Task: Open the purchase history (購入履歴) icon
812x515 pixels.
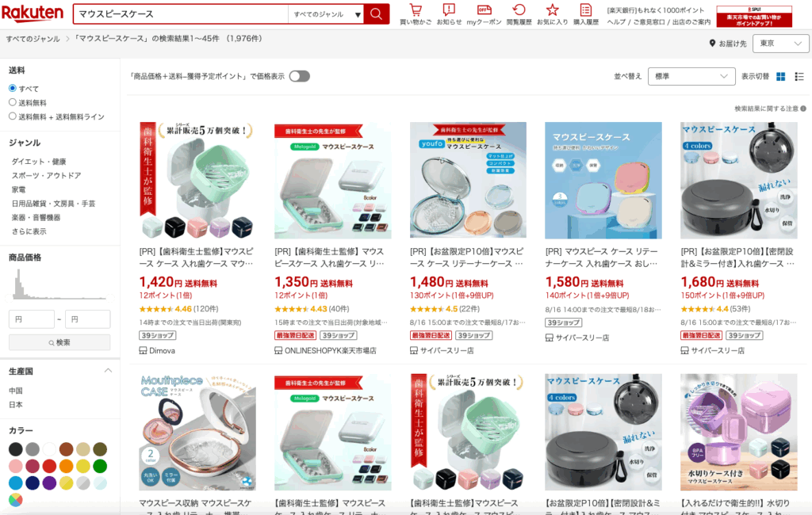Action: (586, 14)
